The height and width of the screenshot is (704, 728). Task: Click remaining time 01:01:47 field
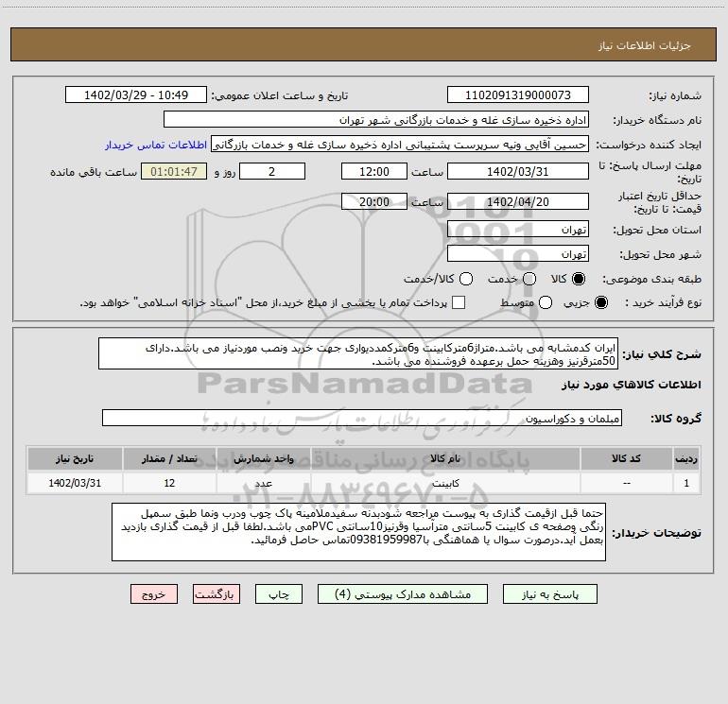(174, 171)
